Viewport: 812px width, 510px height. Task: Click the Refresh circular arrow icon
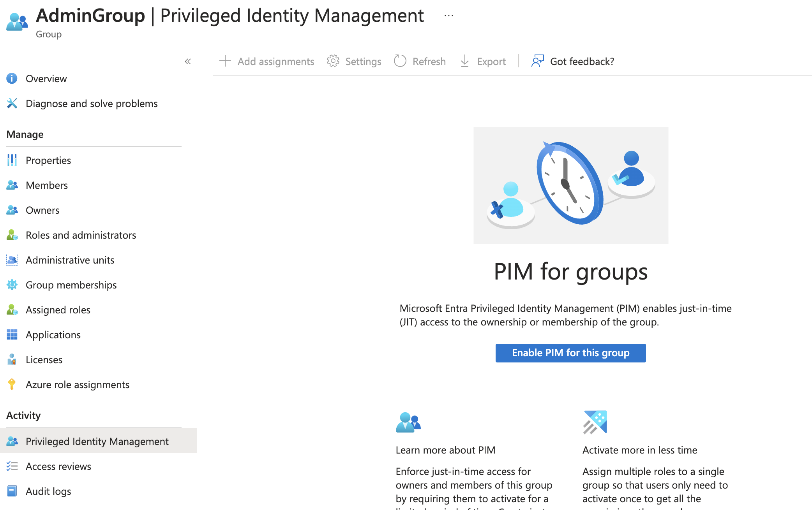pos(400,61)
